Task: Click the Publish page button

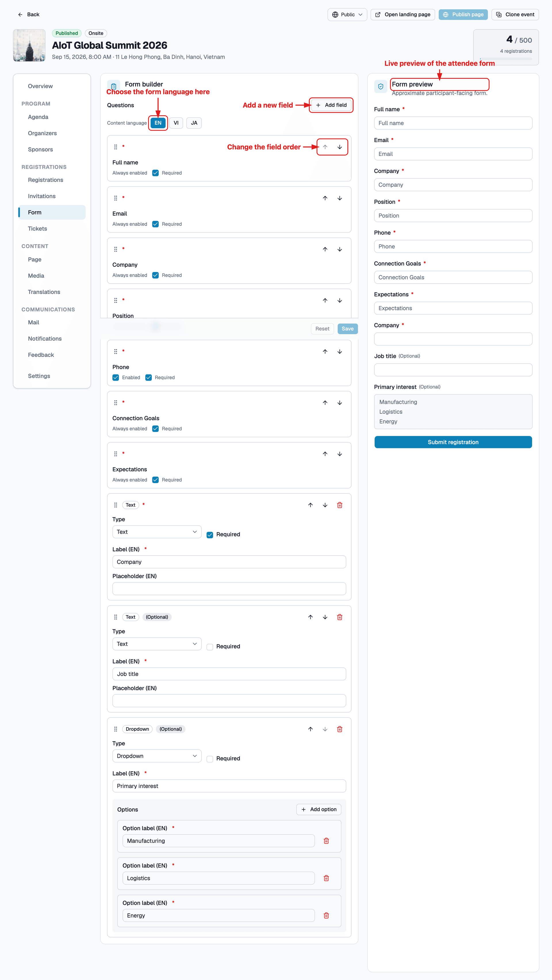Action: 463,14
